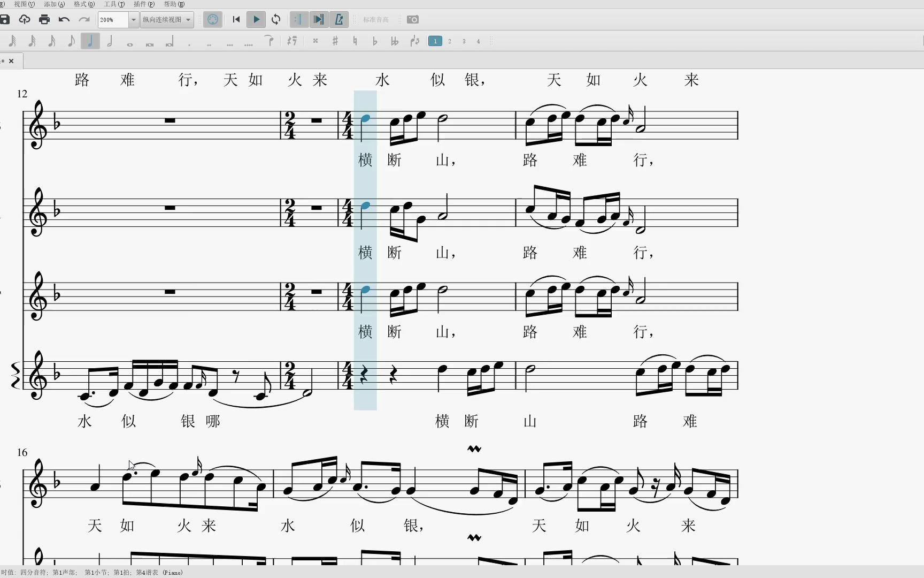Click the print icon
Screen dimensions: 924x578
pyautogui.click(x=44, y=20)
